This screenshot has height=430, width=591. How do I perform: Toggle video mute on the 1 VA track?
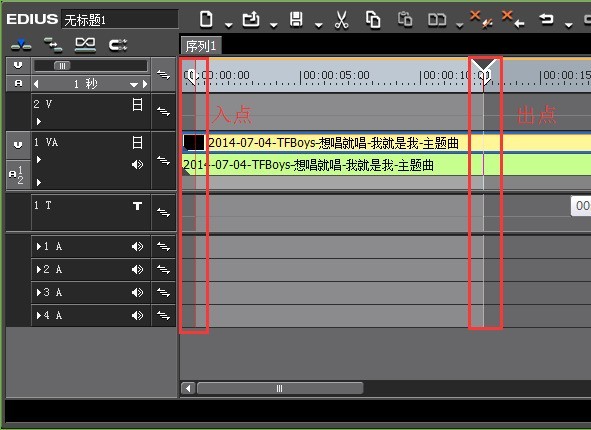[138, 142]
